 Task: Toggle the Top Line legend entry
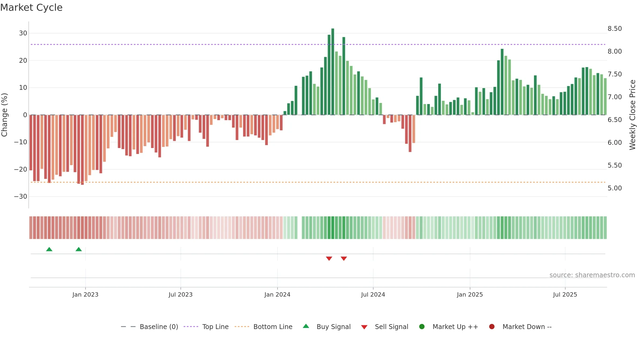point(206,327)
